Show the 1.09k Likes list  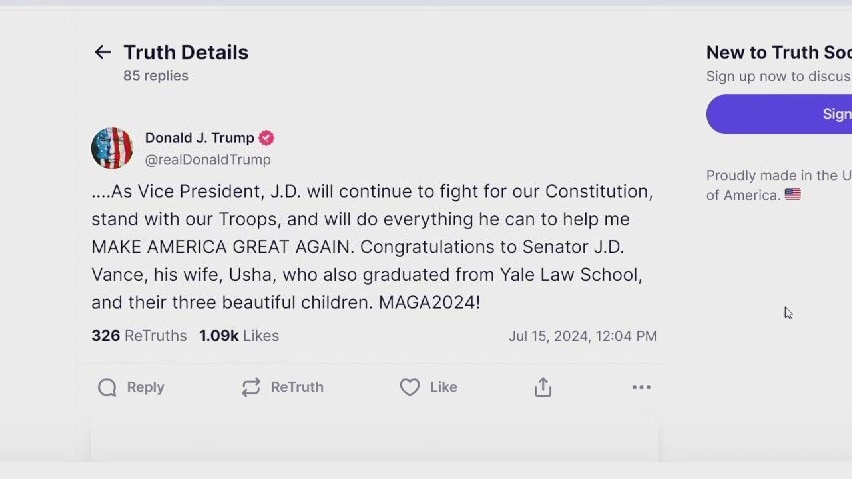[x=239, y=336]
